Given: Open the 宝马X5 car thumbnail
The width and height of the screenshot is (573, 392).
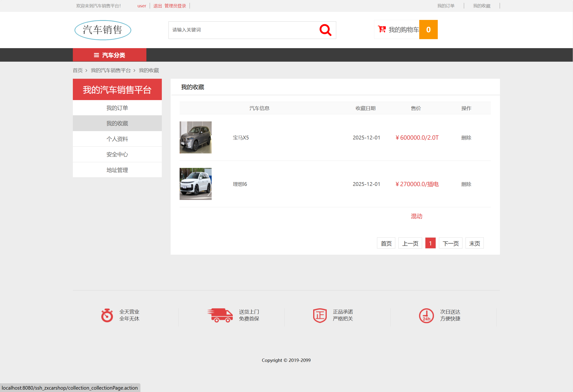Looking at the screenshot, I should click(x=195, y=137).
